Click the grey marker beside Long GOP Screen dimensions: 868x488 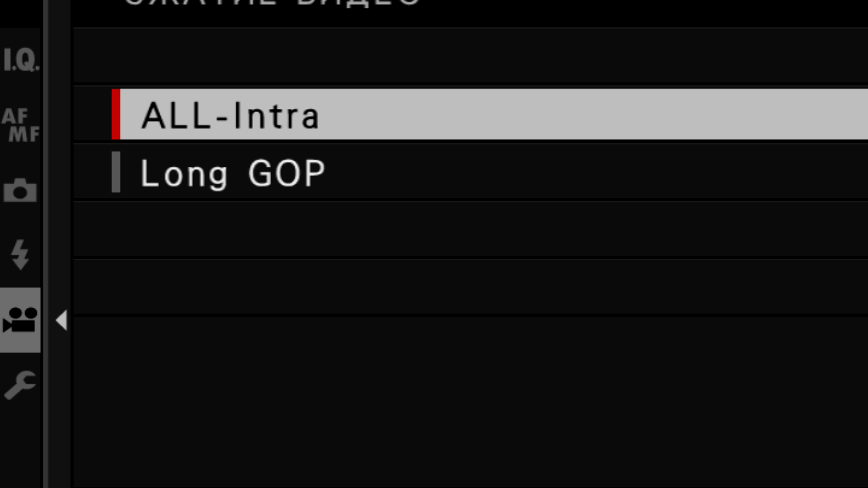116,172
